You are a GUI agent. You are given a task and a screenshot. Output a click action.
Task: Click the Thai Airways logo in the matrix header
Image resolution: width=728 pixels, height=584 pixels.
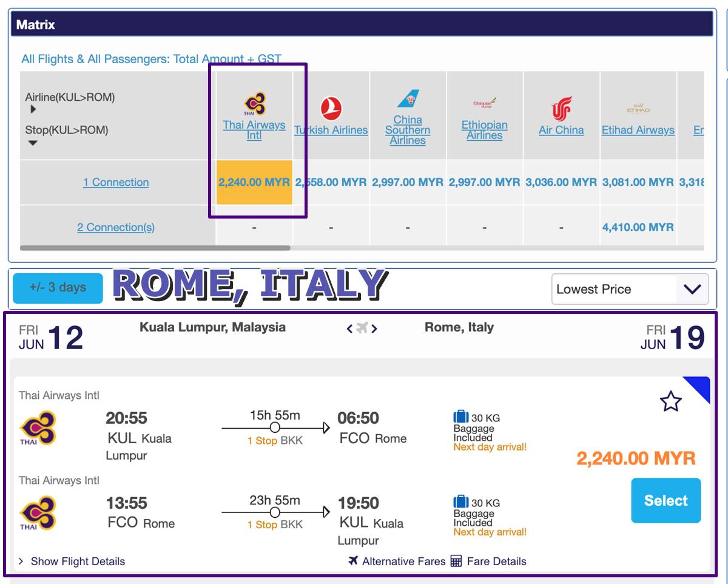point(254,104)
